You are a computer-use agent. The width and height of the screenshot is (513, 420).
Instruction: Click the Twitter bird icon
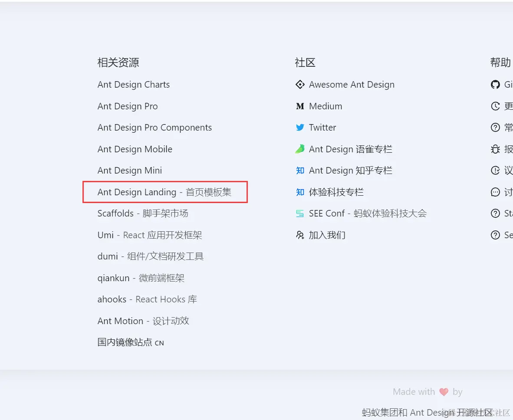(x=300, y=128)
